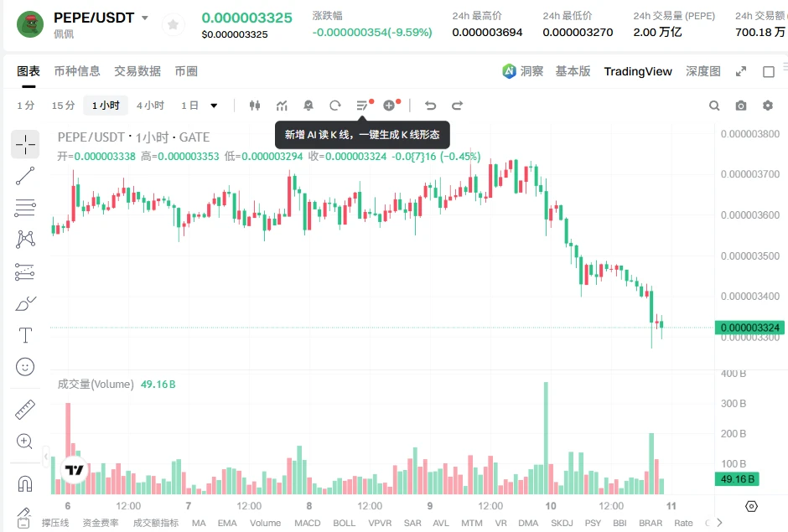Open the price alert bell icon

pos(308,106)
